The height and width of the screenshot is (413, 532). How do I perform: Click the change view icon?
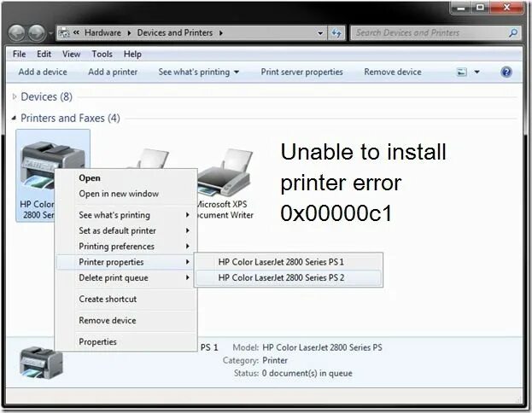[462, 72]
